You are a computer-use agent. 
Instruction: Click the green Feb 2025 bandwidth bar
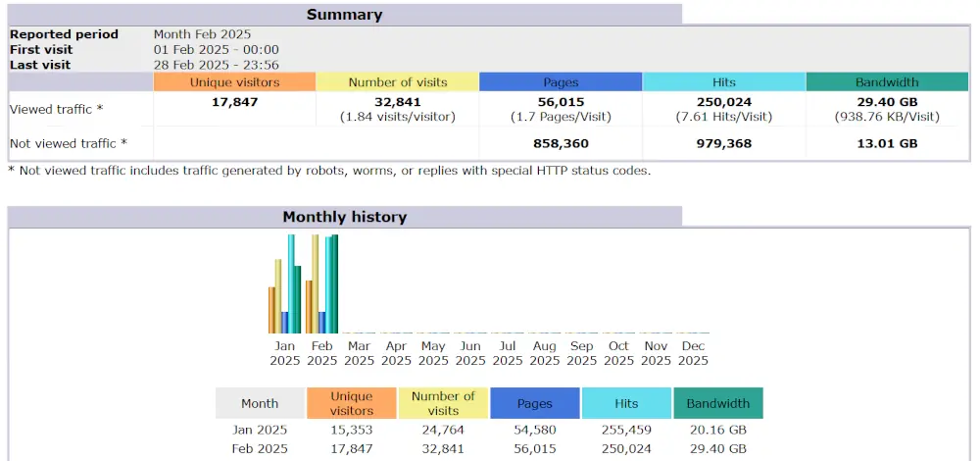click(334, 284)
